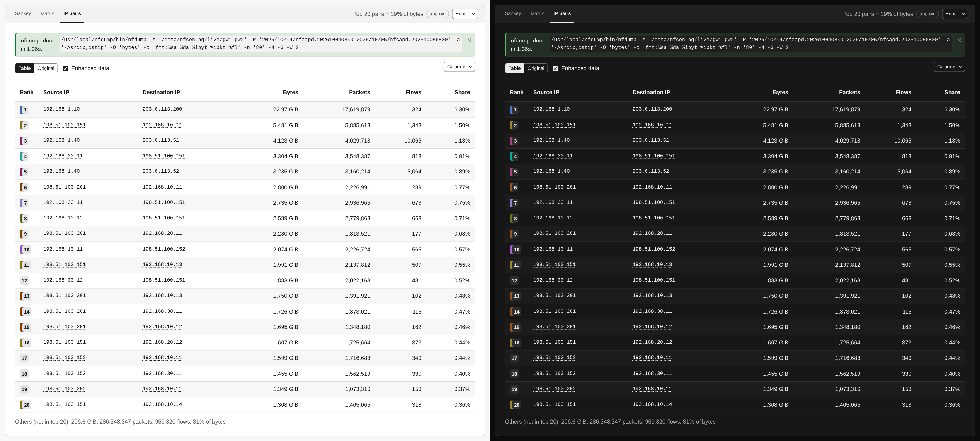Click approx. badge in light panel
Viewport: 980px width, 441px height.
click(x=438, y=14)
